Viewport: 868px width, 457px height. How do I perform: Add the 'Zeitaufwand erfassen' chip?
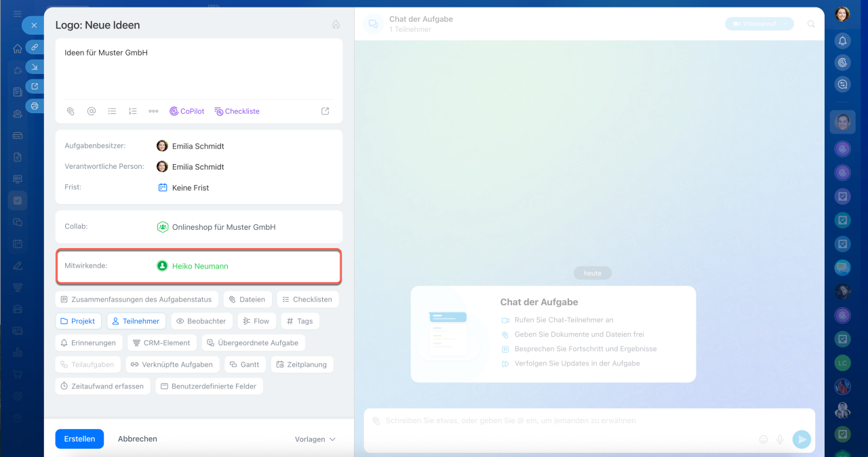[102, 386]
